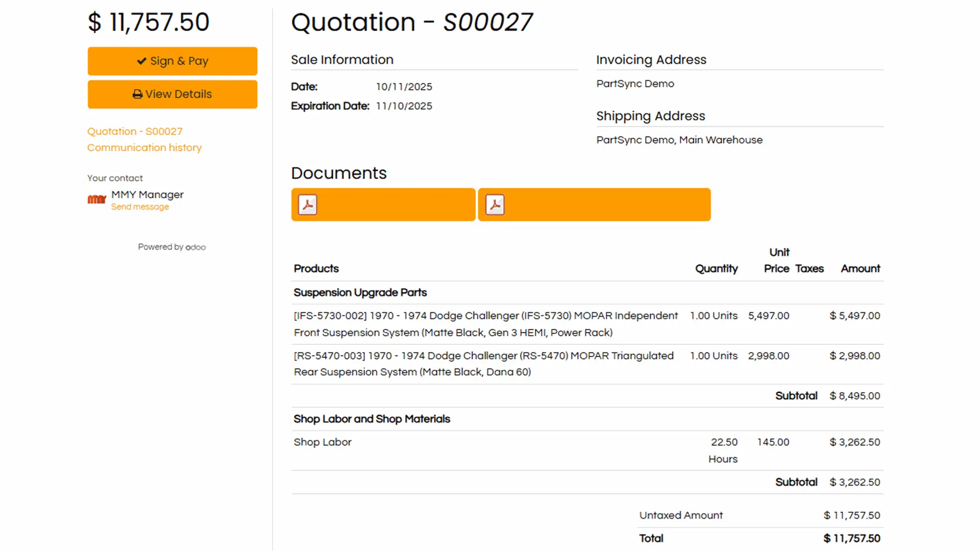980x551 pixels.
Task: Open the second PDF document icon
Action: pos(495,205)
